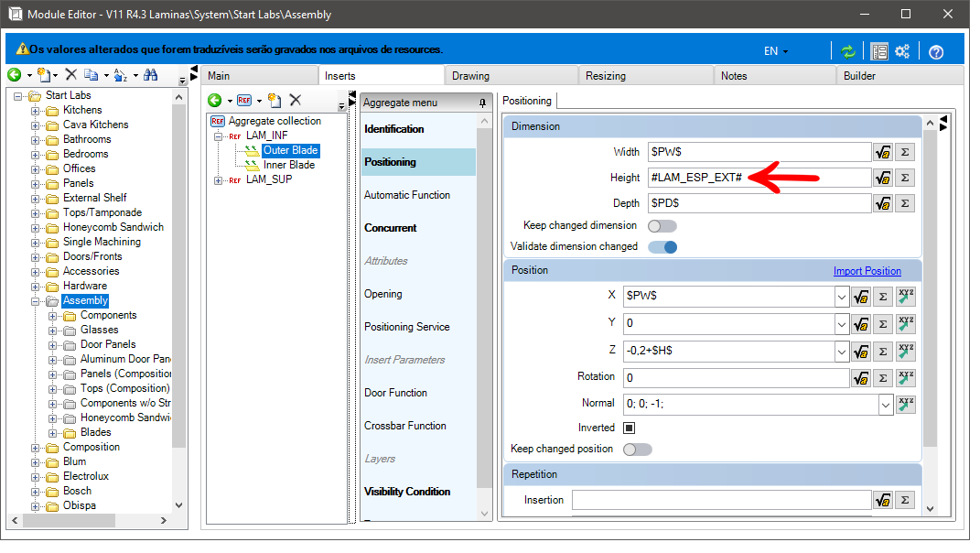
Task: Open Automatic Function in Aggregate menu
Action: (x=407, y=195)
